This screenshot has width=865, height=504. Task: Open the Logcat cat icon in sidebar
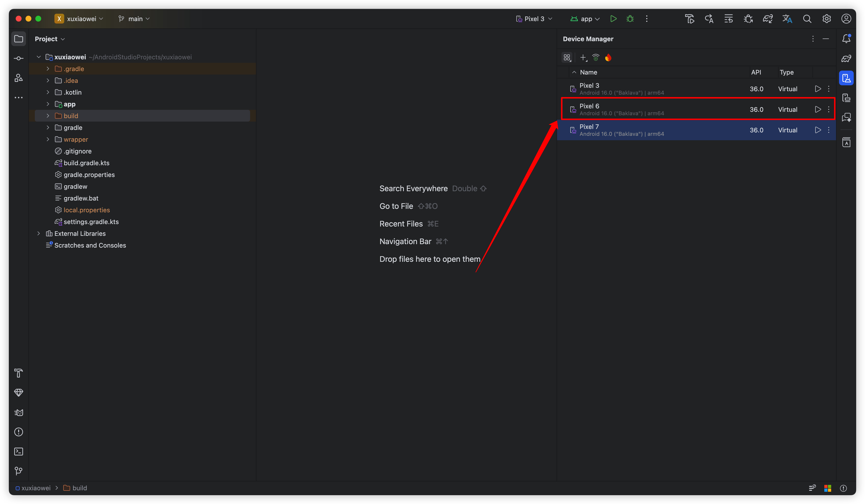click(19, 412)
